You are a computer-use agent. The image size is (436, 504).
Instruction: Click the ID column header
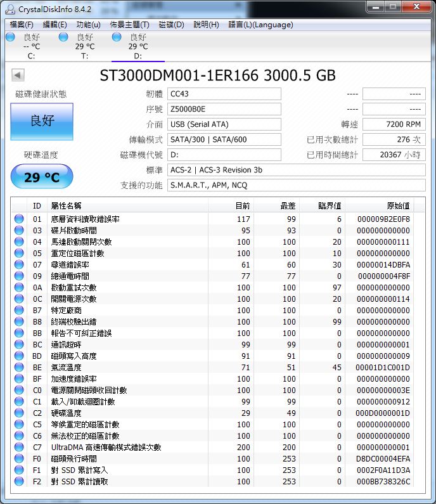pos(37,205)
